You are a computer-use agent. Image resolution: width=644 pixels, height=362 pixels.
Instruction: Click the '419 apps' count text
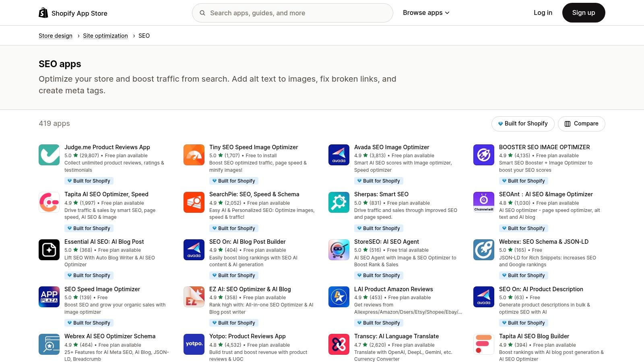pyautogui.click(x=54, y=123)
